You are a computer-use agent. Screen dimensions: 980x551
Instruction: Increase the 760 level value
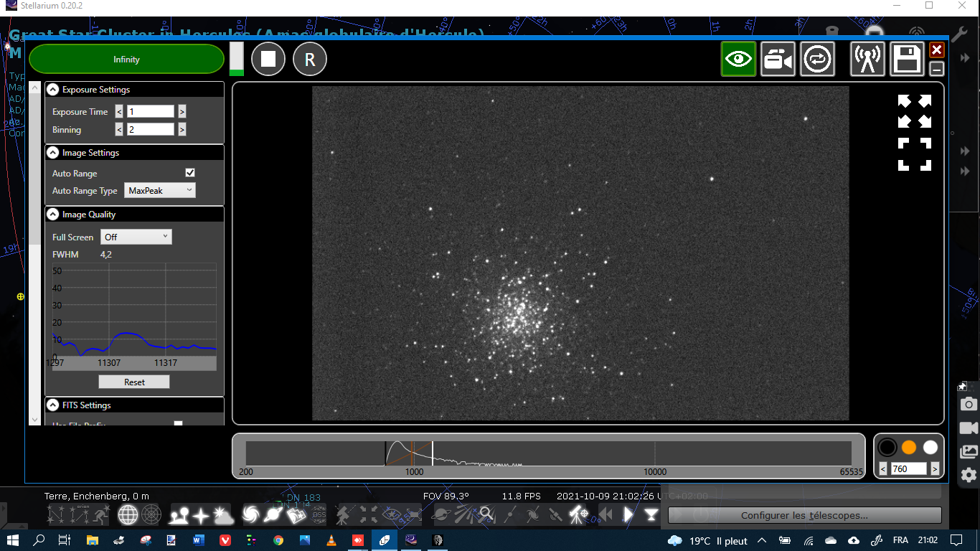(935, 468)
